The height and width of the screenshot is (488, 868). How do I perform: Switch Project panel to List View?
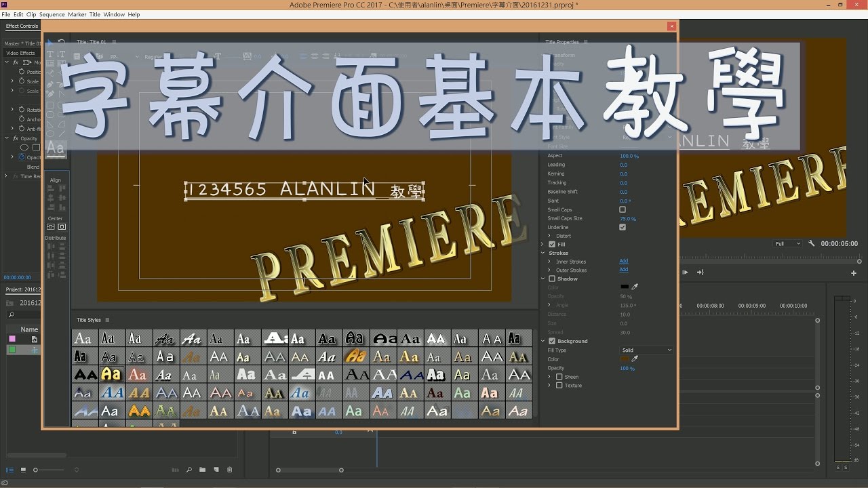point(9,470)
